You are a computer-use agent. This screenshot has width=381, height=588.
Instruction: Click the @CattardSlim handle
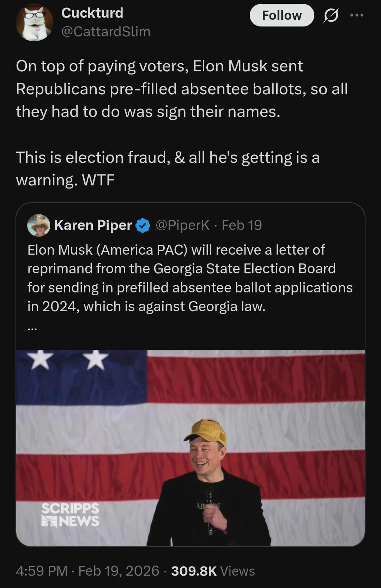tap(106, 32)
